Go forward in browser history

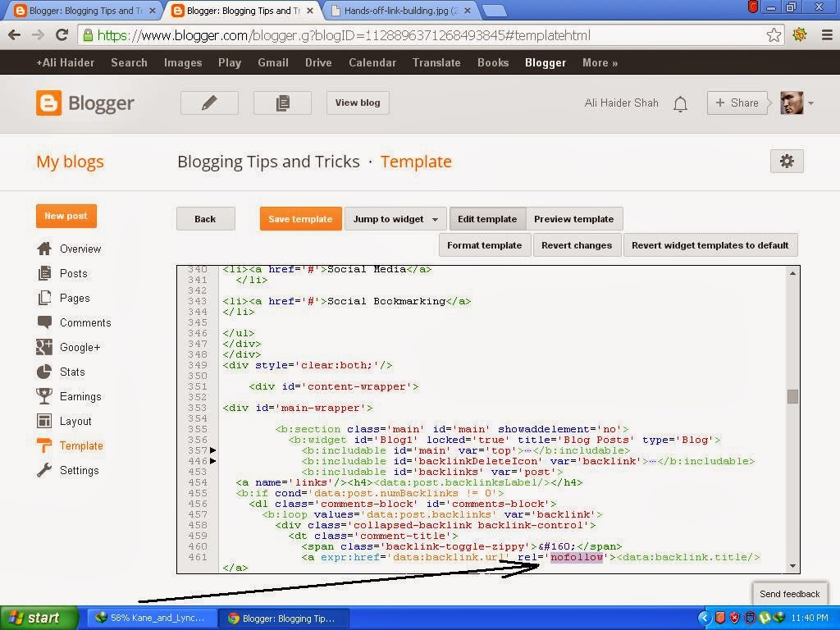(x=38, y=35)
